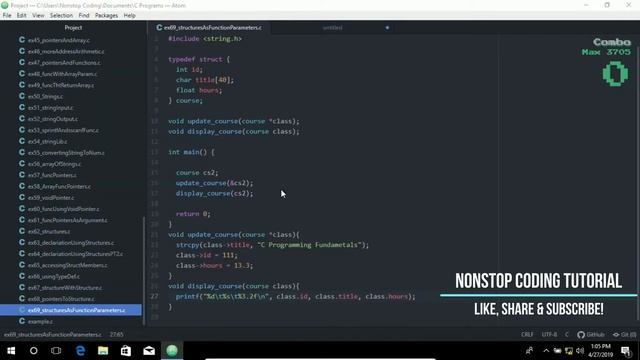
Task: Click file path in status bar
Action: 53,334
